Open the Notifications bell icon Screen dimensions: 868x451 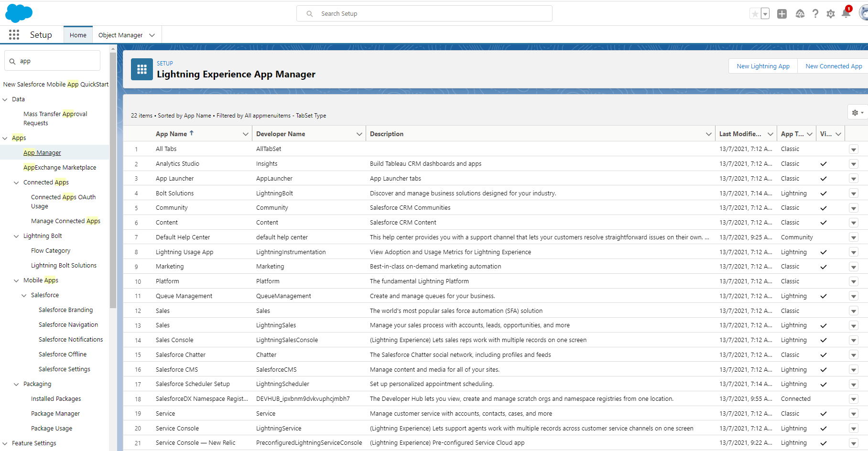tap(846, 13)
